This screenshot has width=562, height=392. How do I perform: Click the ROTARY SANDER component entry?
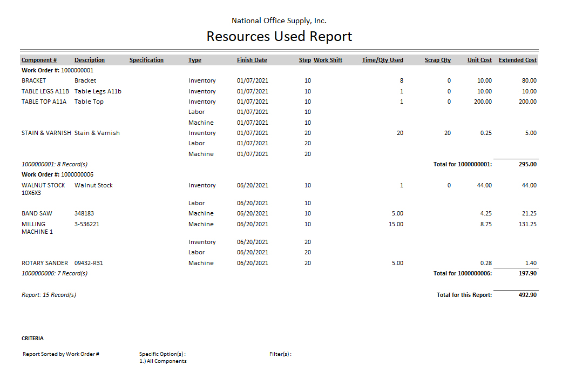point(44,263)
